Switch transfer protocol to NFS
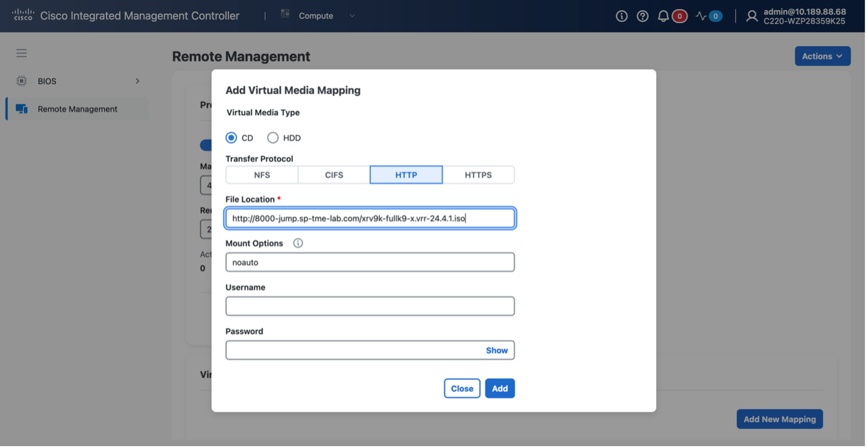The image size is (868, 448). pyautogui.click(x=262, y=175)
